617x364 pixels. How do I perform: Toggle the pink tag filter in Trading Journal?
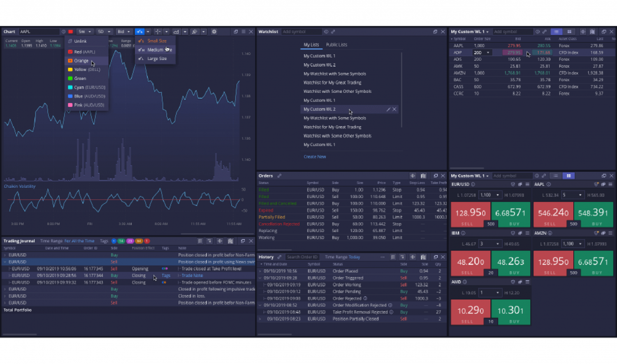(130, 241)
